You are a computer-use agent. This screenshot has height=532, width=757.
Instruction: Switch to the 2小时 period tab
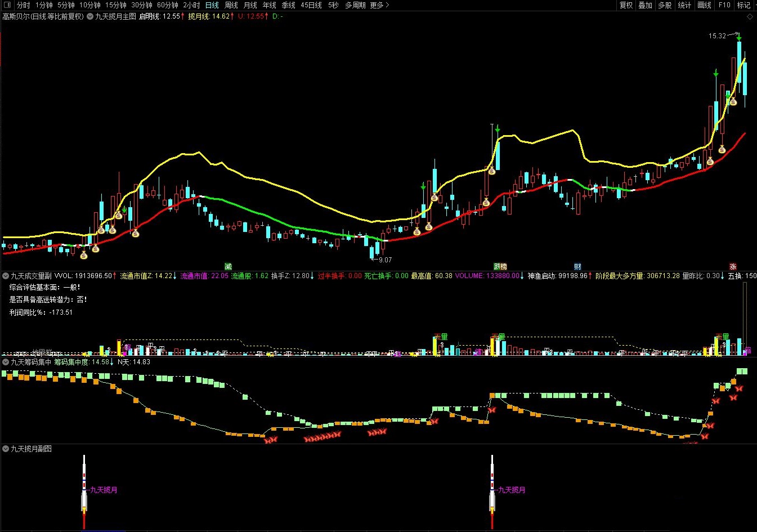point(191,5)
